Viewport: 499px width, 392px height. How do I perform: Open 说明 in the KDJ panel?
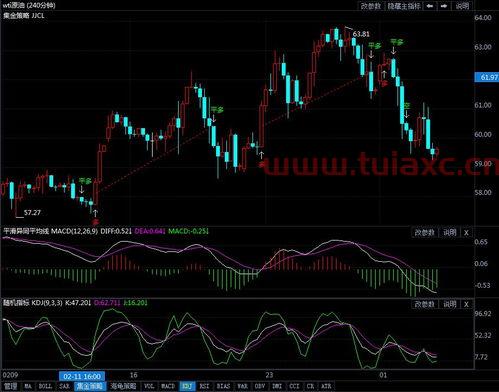(449, 304)
